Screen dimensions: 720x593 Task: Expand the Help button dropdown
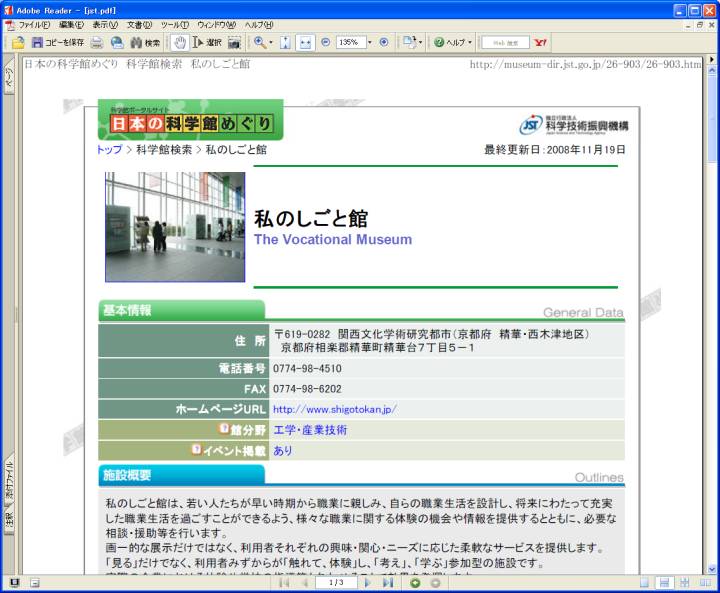coord(470,43)
